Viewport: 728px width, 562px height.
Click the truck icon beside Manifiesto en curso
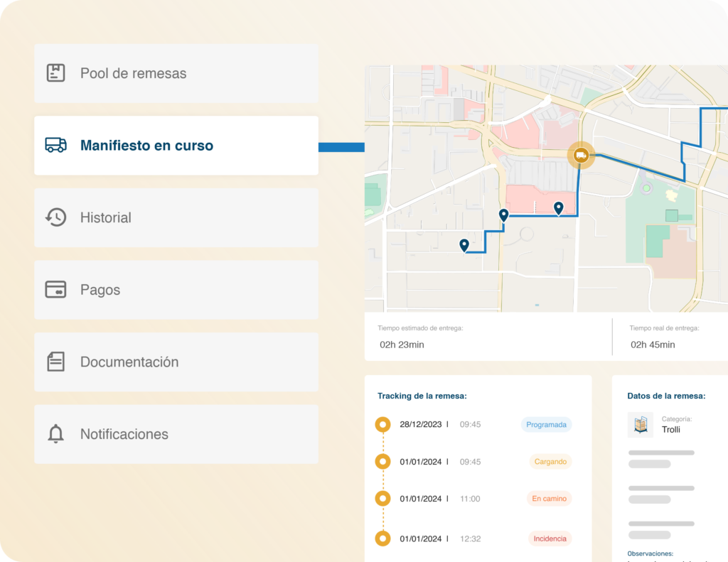[55, 146]
